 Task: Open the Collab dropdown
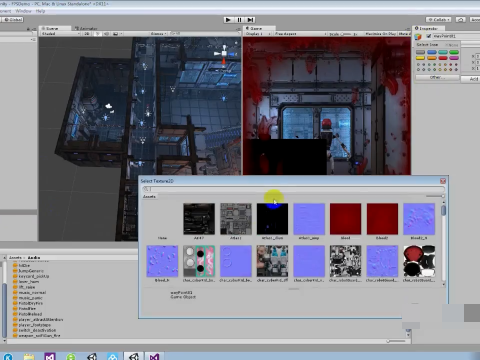coord(439,20)
